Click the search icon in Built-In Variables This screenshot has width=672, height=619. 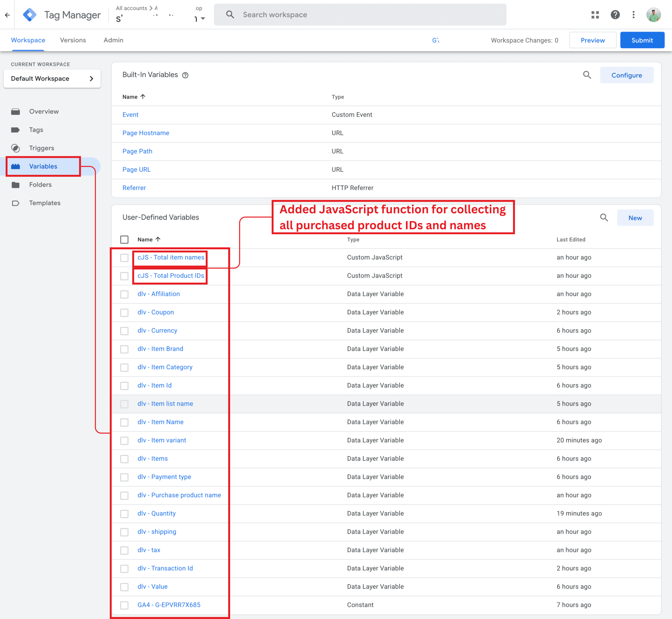point(587,75)
